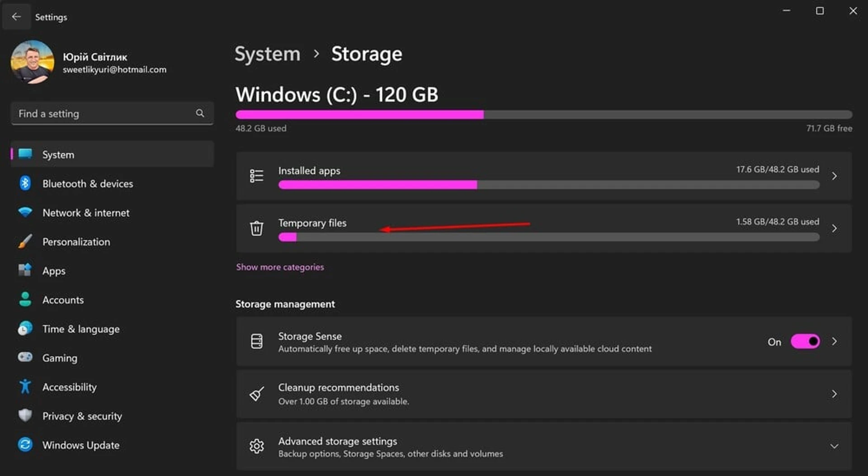Image resolution: width=868 pixels, height=476 pixels.
Task: Click the Storage Sense title text
Action: tap(310, 336)
